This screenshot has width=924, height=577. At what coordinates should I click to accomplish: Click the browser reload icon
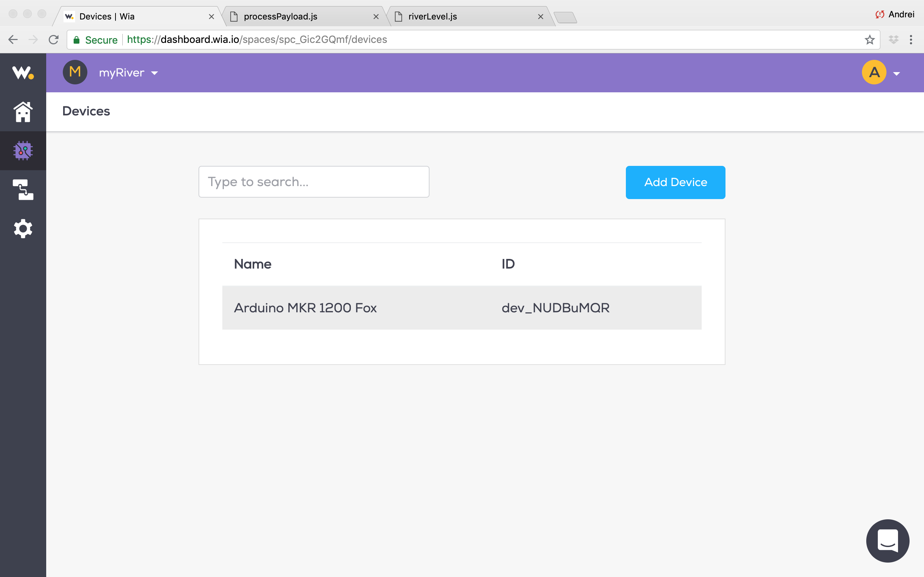[x=54, y=40]
